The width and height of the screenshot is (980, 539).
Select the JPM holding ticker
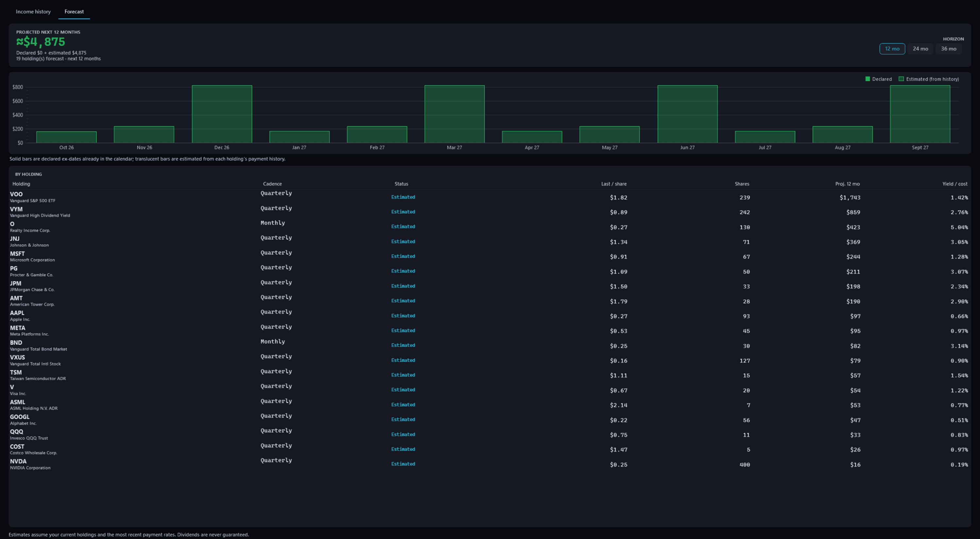[16, 284]
